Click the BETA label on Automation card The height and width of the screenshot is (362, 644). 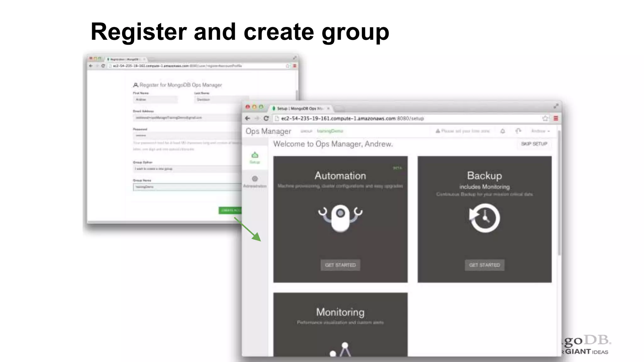coord(397,168)
